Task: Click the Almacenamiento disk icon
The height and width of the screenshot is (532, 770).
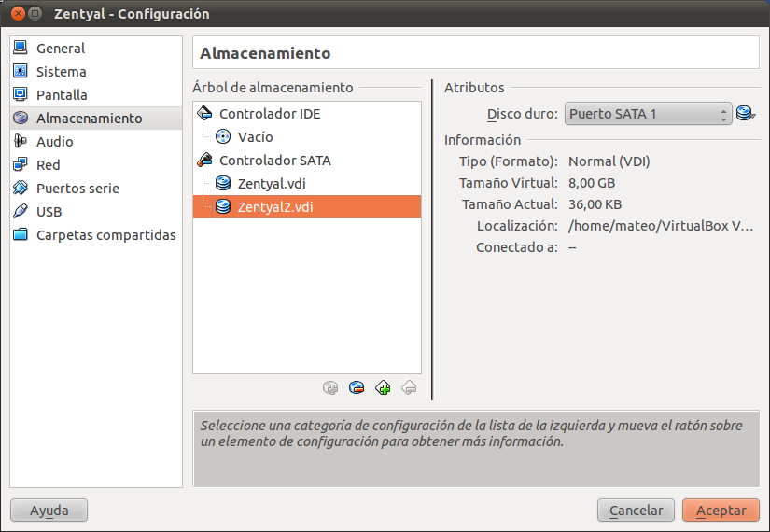Action: [x=21, y=118]
